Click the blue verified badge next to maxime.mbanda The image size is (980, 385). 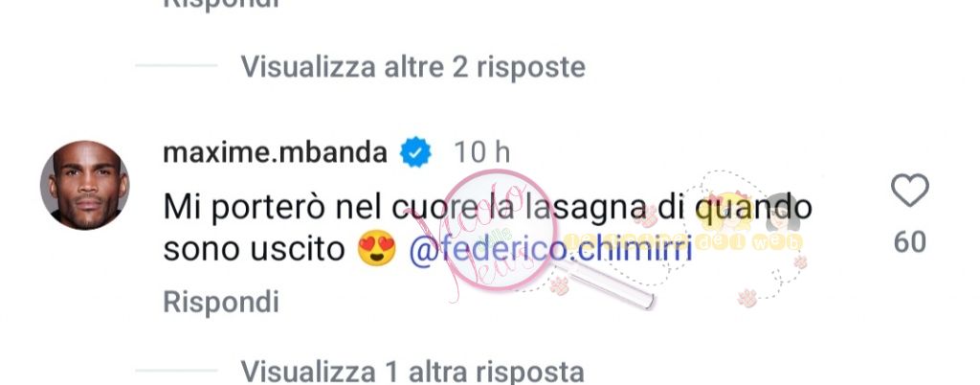point(415,152)
